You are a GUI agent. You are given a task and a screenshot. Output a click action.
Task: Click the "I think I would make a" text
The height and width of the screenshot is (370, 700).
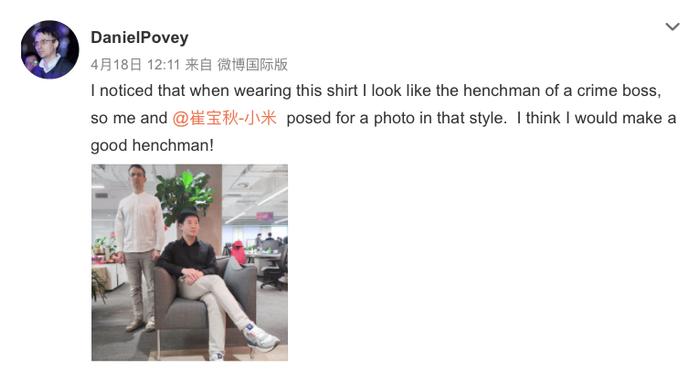[x=596, y=118]
